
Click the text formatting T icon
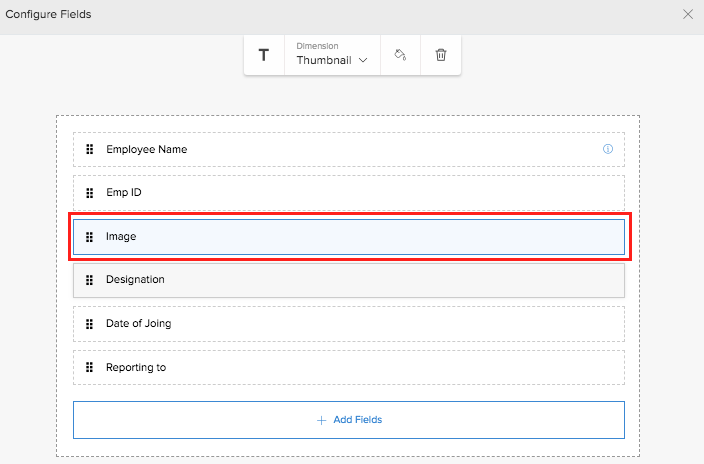pos(264,55)
